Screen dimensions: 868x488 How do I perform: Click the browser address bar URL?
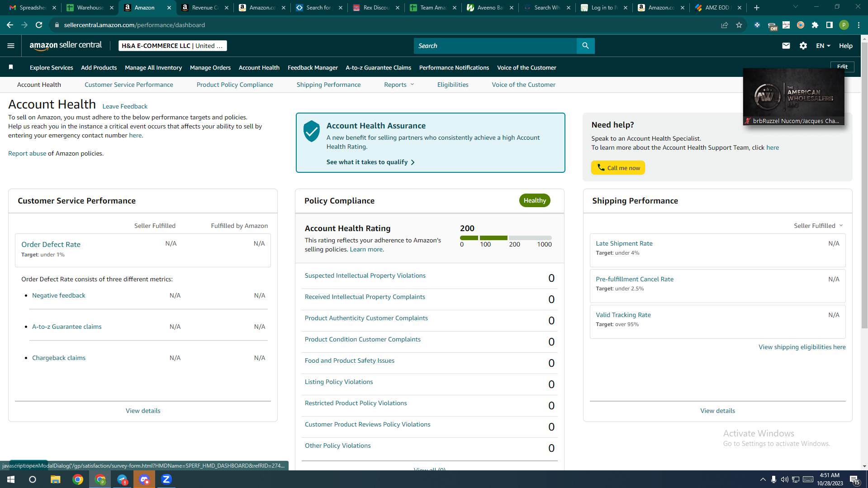click(x=134, y=25)
